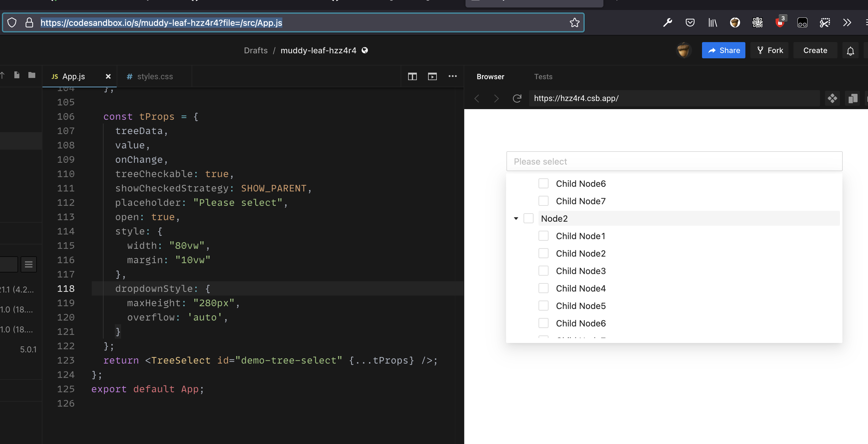Screen dimensions: 868x444
Task: Click the ellipsis editor options icon
Action: (452, 76)
